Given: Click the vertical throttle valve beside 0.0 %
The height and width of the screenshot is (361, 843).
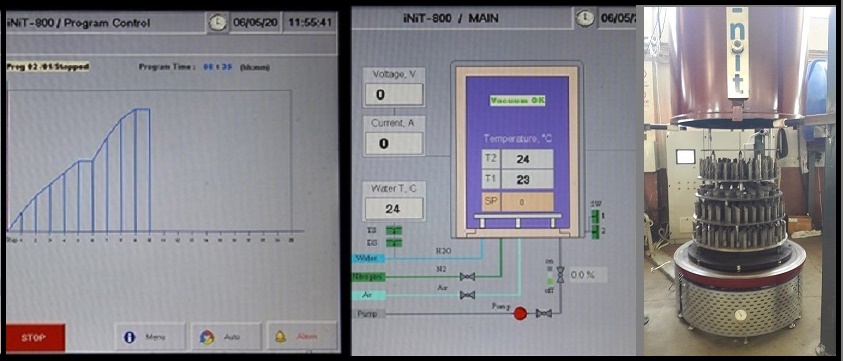Looking at the screenshot, I should (x=560, y=274).
